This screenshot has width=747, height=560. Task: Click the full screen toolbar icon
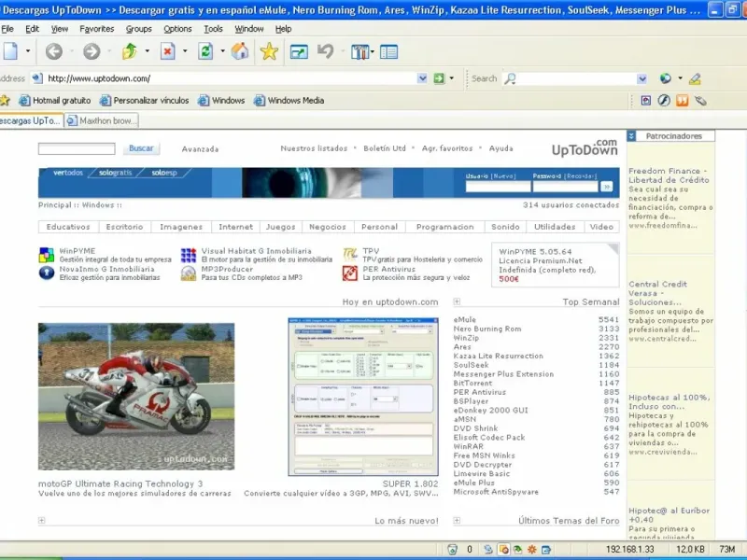[x=299, y=51]
